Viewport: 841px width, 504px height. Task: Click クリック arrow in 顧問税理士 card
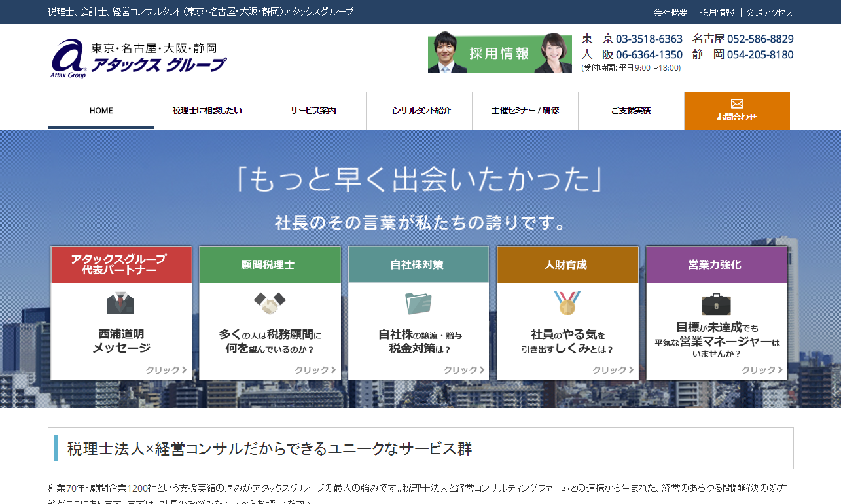(x=315, y=370)
